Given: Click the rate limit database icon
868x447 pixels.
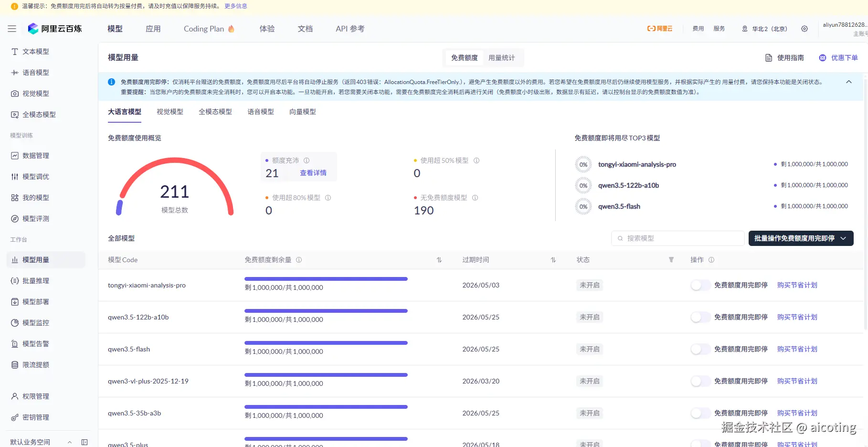Looking at the screenshot, I should pos(15,365).
